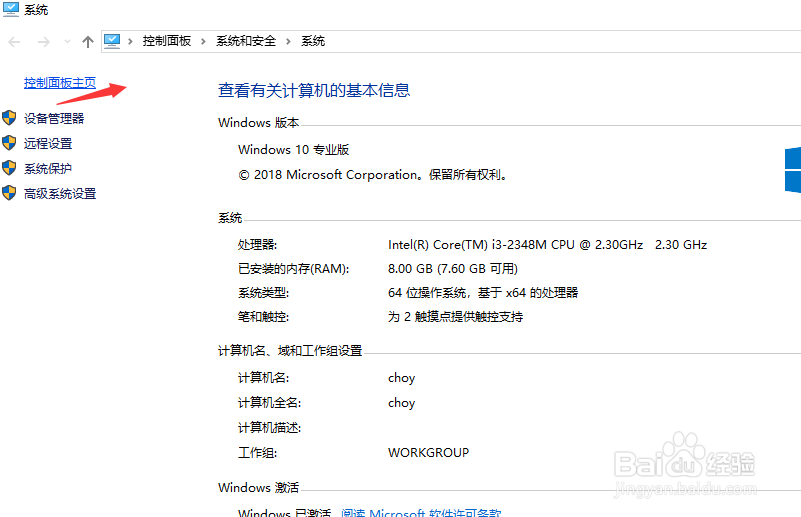
Task: Click the Windows 10 专业版 text
Action: coord(293,150)
